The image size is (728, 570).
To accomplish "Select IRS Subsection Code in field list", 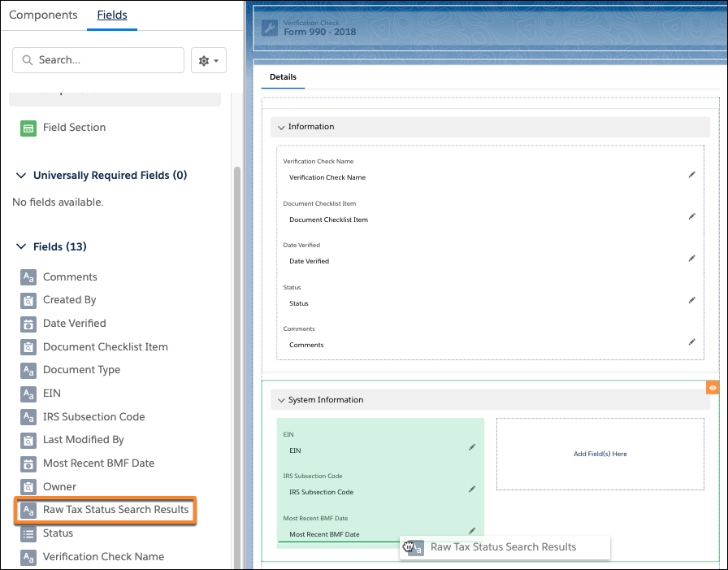I will pos(93,416).
